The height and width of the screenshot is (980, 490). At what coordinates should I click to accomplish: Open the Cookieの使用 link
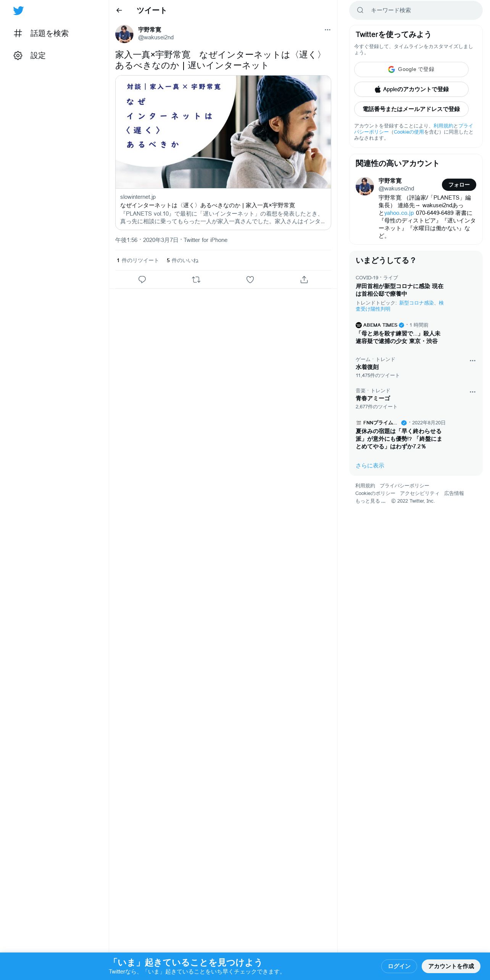[409, 132]
